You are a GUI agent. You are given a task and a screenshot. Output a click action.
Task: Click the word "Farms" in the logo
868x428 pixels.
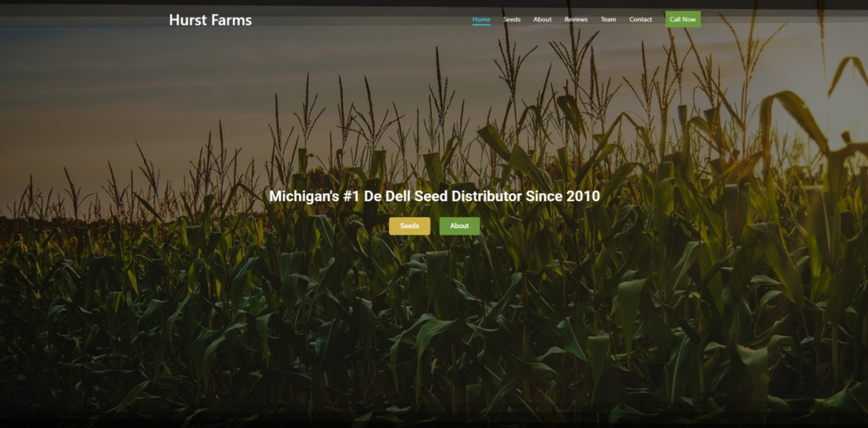[232, 19]
